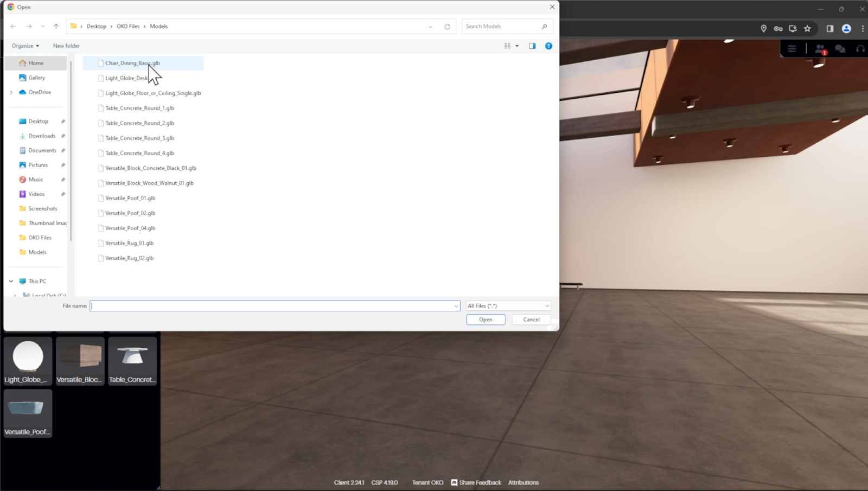Open the view options dropdown arrow
Image resolution: width=868 pixels, height=491 pixels.
tap(517, 46)
